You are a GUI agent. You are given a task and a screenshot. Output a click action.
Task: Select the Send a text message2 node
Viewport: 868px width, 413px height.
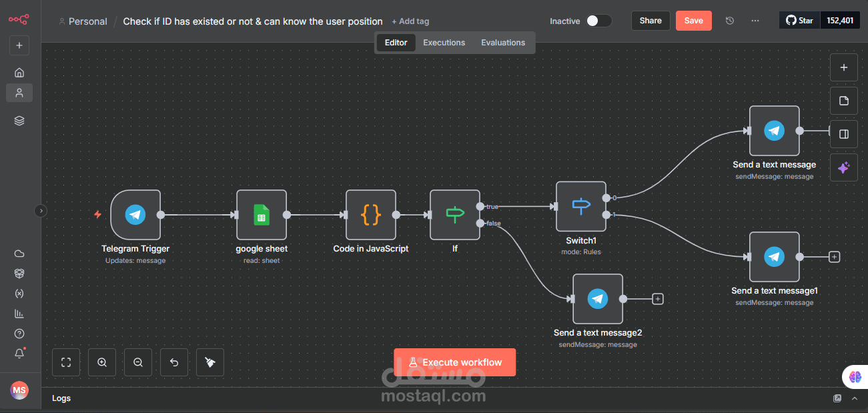coord(598,299)
